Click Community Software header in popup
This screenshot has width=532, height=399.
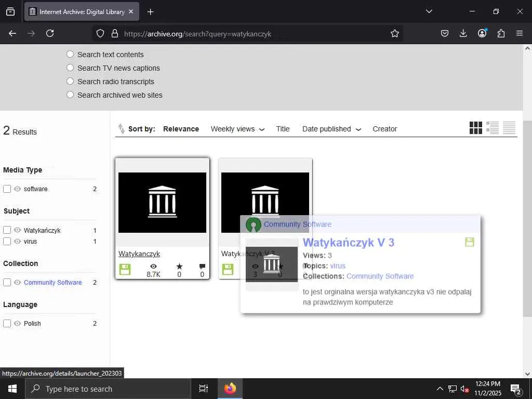tap(298, 224)
